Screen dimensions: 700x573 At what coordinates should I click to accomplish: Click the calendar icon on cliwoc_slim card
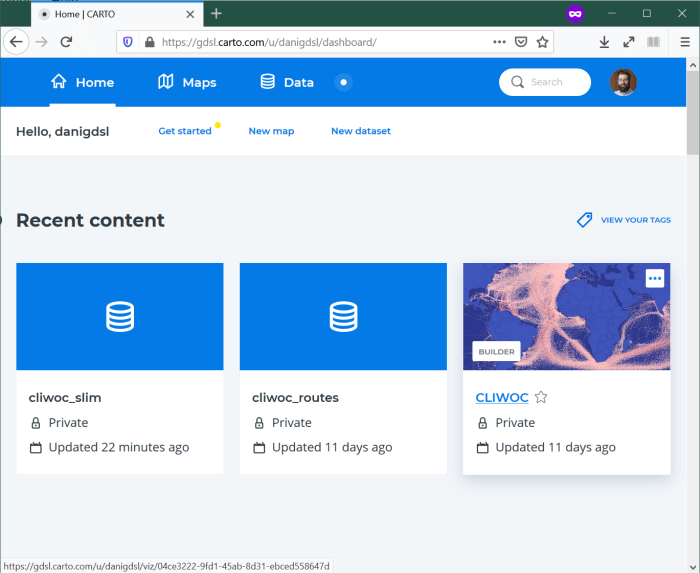click(36, 448)
